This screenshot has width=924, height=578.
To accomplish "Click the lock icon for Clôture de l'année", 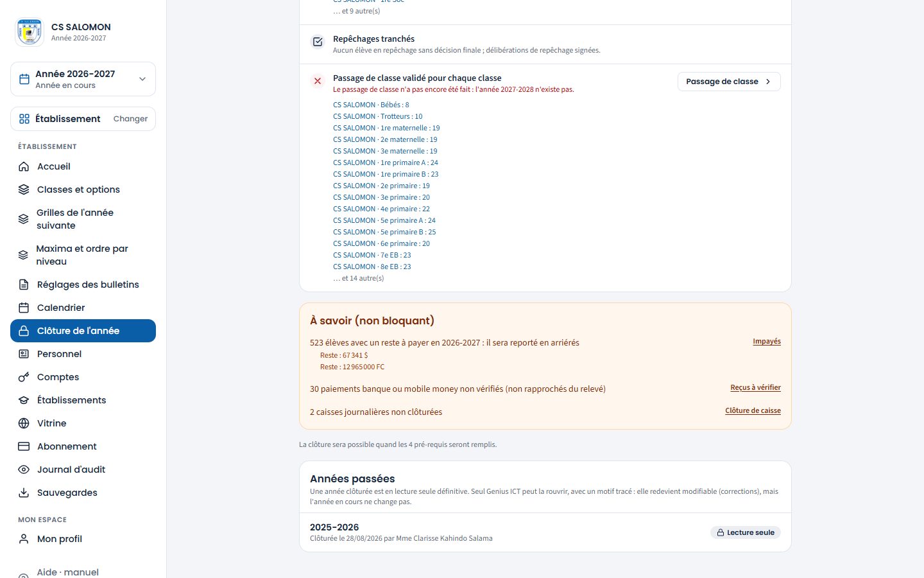I will click(24, 331).
